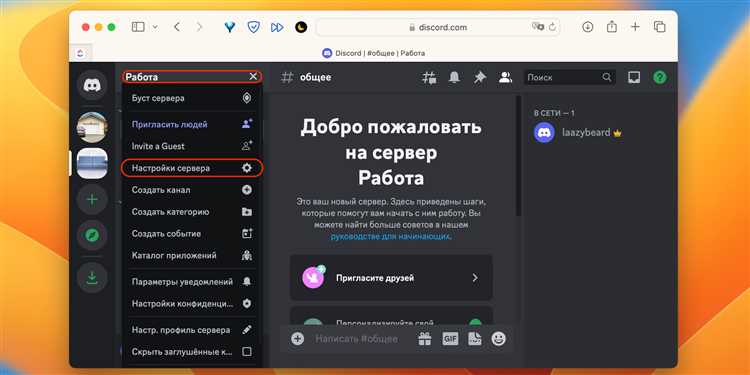Select Пригласить людей menu entry

click(x=192, y=124)
